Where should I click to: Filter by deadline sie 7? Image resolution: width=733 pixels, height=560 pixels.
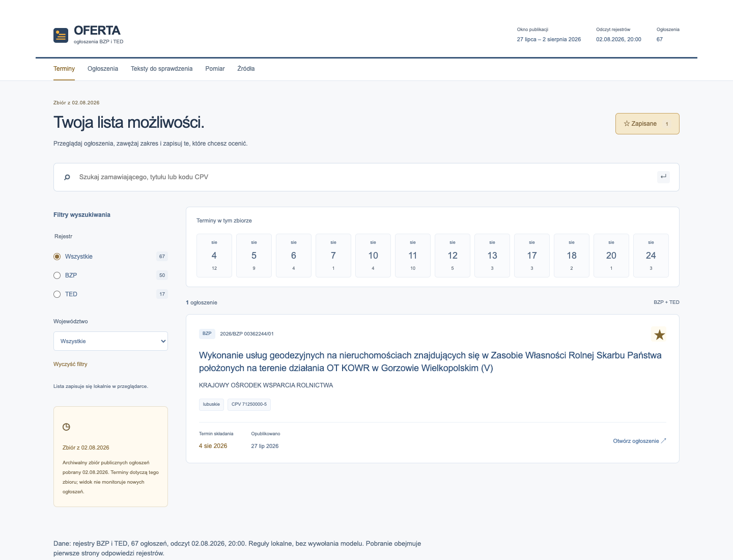point(333,256)
